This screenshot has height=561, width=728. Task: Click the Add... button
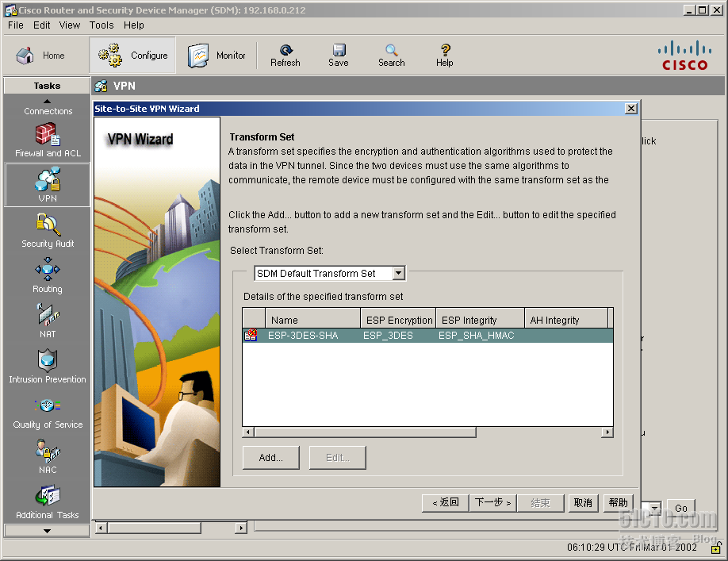[x=271, y=457]
